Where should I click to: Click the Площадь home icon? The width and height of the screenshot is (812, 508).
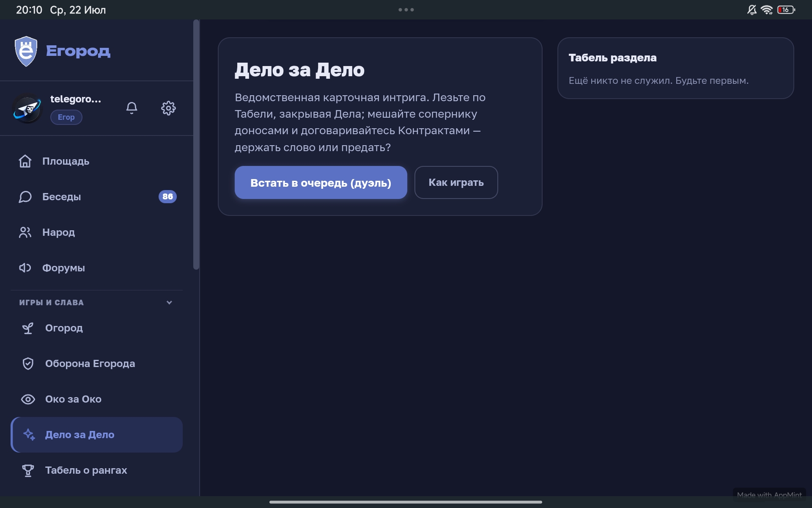pyautogui.click(x=25, y=161)
